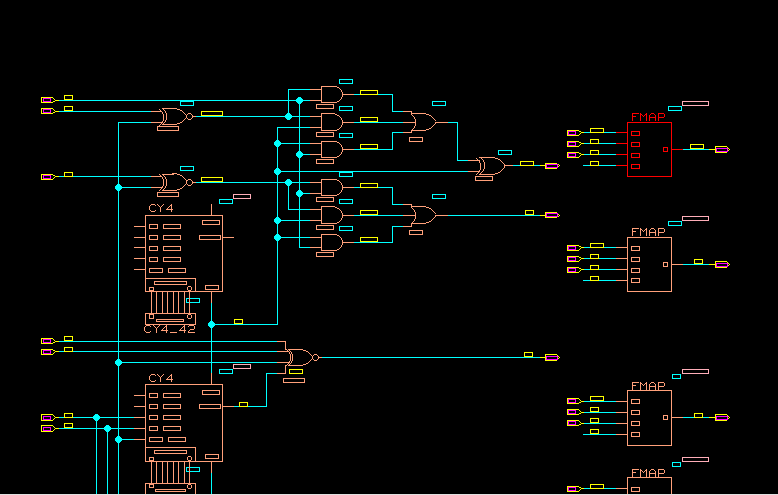Viewport: 778px width, 495px height.
Task: Click the topmost input port on left
Action: tap(47, 100)
